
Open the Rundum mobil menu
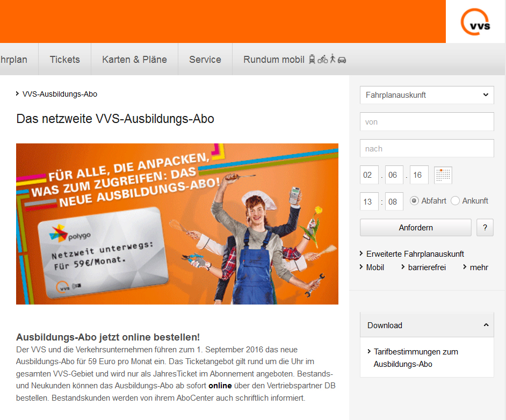click(x=294, y=60)
